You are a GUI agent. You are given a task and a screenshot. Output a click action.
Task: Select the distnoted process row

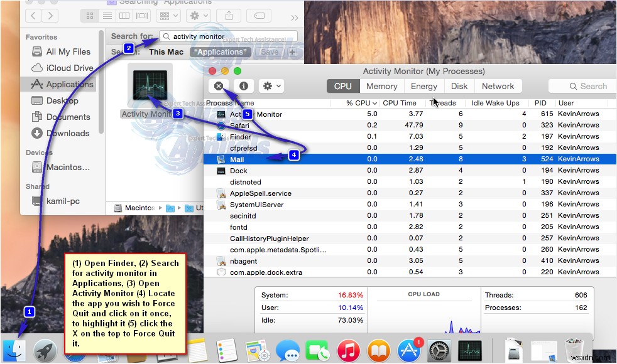[410, 182]
